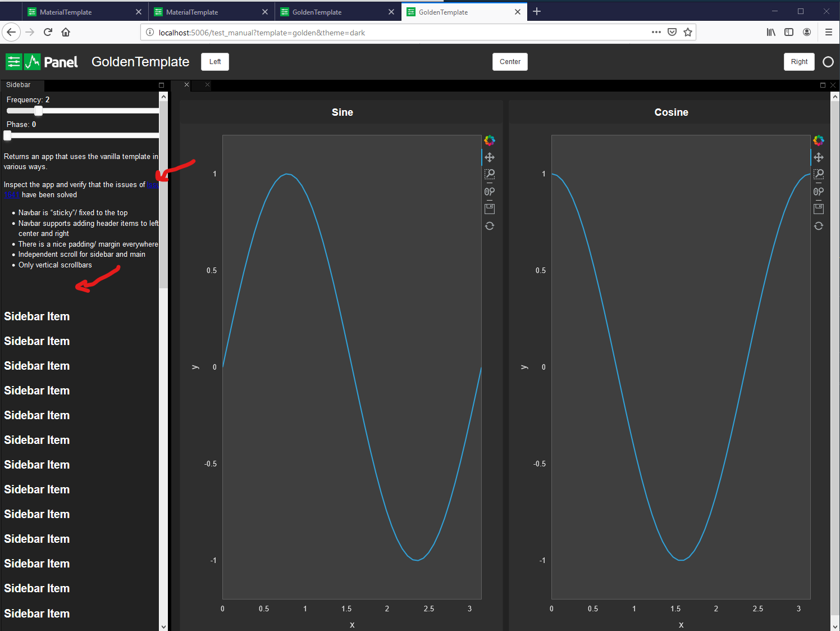The image size is (840, 631).
Task: Click the Reset icon on the Sine plot toolbar
Action: (x=489, y=225)
